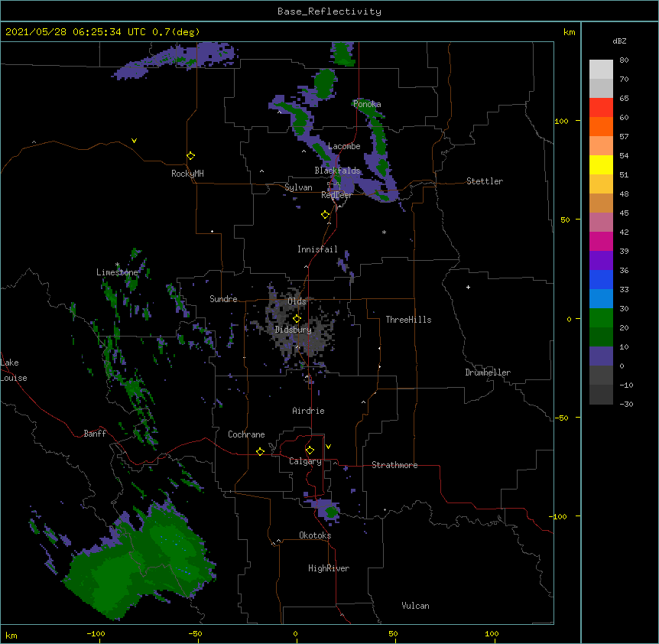Click the yellow V marker northeast of Calgary
659x644 pixels.
pos(328,447)
